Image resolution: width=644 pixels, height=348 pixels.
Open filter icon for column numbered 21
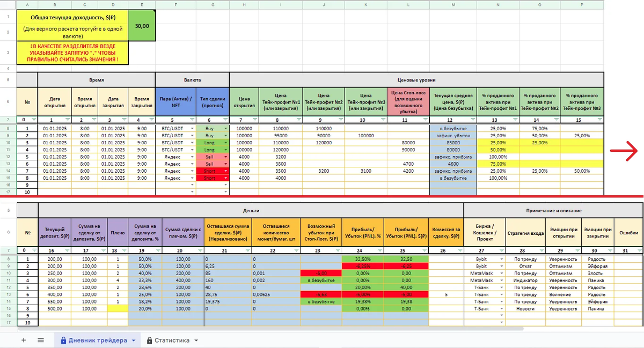247,250
